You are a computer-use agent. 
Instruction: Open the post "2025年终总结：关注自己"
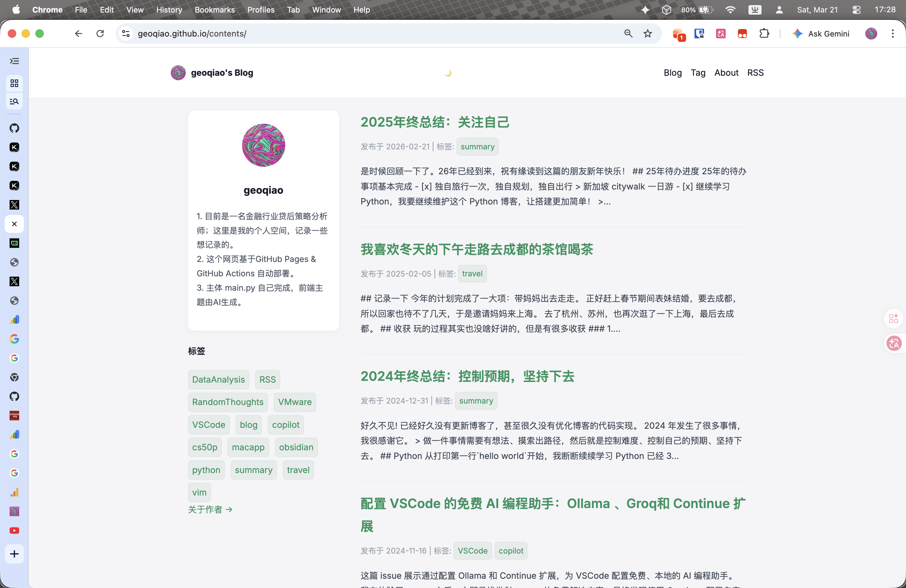(x=435, y=122)
